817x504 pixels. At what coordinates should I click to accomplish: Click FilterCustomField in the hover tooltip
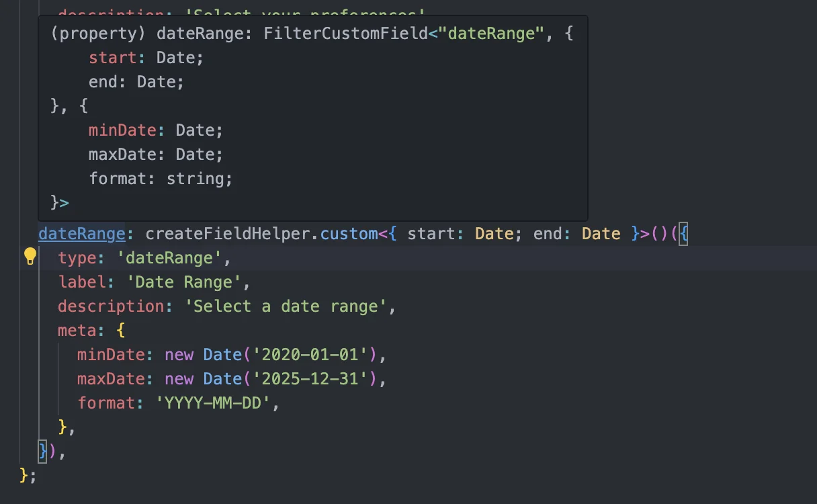click(345, 34)
